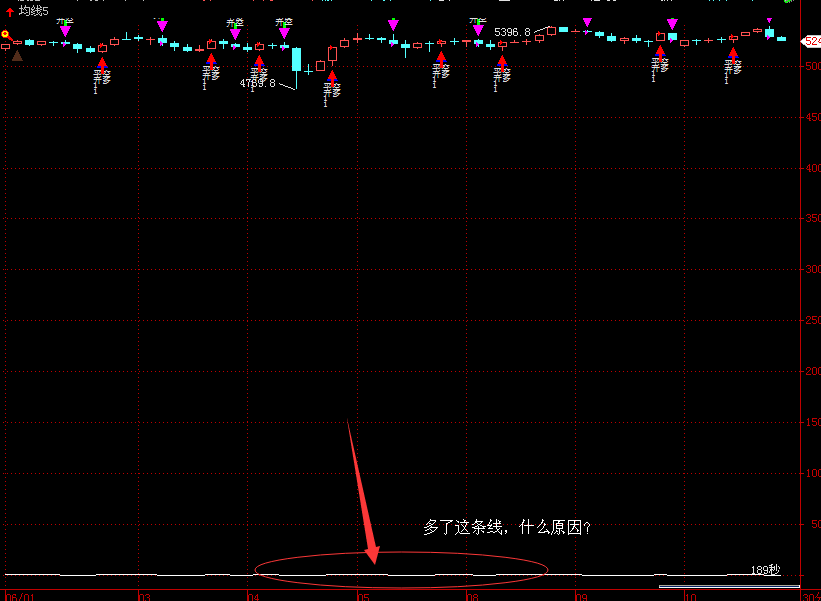Select the rightmost cyan candle
821x601 pixels.
pos(781,39)
